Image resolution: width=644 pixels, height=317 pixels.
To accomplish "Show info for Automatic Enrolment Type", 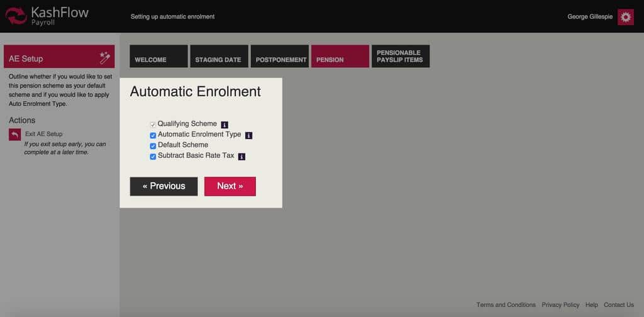I will 248,135.
